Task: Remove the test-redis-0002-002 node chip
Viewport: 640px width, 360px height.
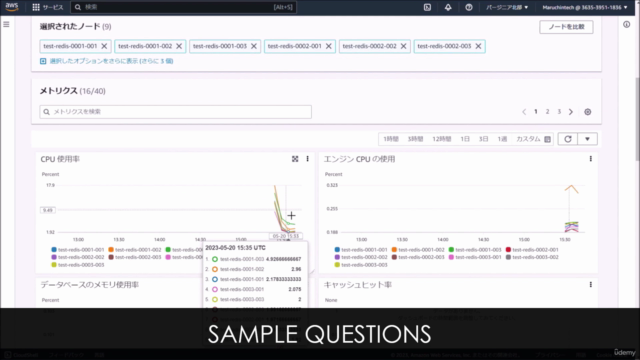Action: click(x=403, y=46)
